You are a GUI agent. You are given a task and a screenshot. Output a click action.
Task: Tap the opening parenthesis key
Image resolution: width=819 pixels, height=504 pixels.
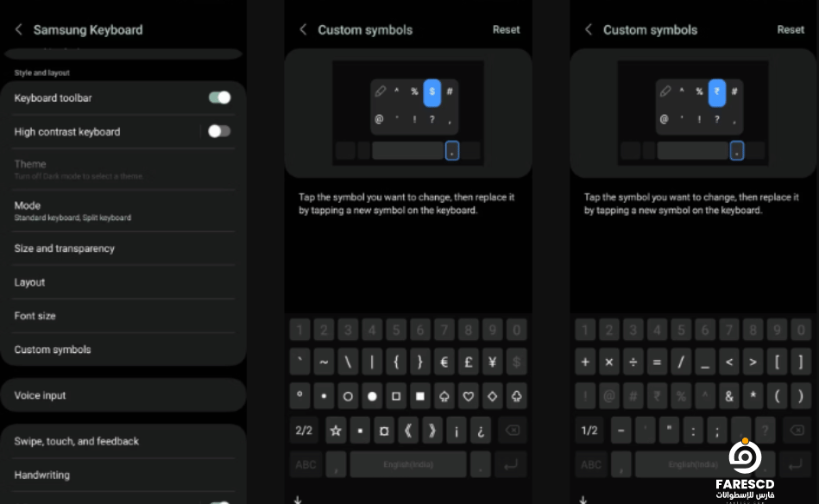[778, 396]
